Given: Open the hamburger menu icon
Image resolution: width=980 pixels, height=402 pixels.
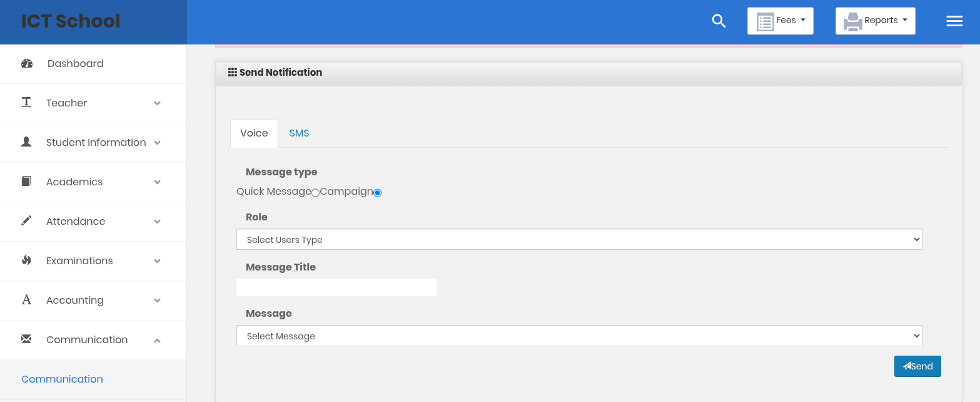Looking at the screenshot, I should [x=954, y=21].
